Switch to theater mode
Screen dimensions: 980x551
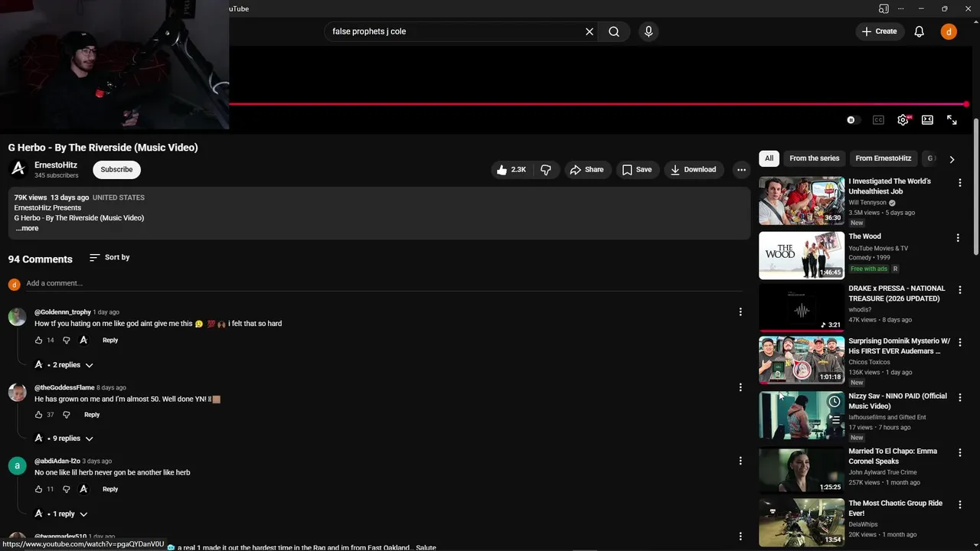click(927, 120)
